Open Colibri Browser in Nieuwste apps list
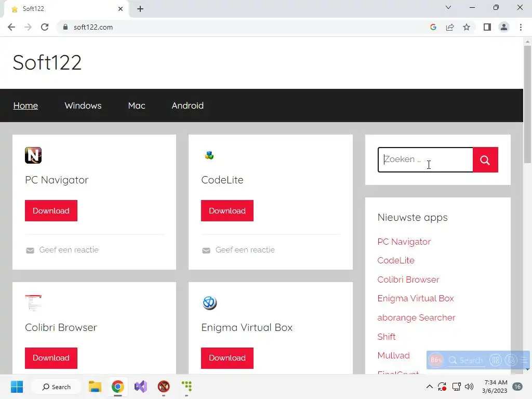532x399 pixels. click(408, 280)
